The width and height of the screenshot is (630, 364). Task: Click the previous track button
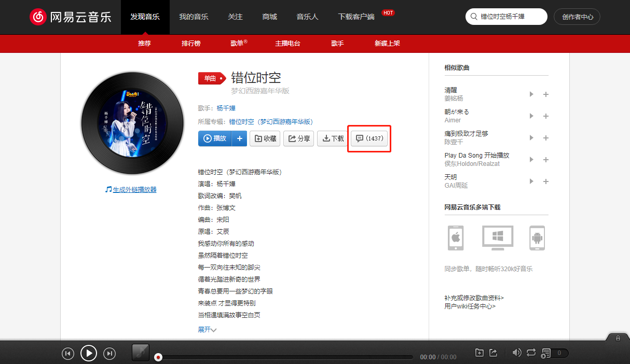pyautogui.click(x=68, y=354)
